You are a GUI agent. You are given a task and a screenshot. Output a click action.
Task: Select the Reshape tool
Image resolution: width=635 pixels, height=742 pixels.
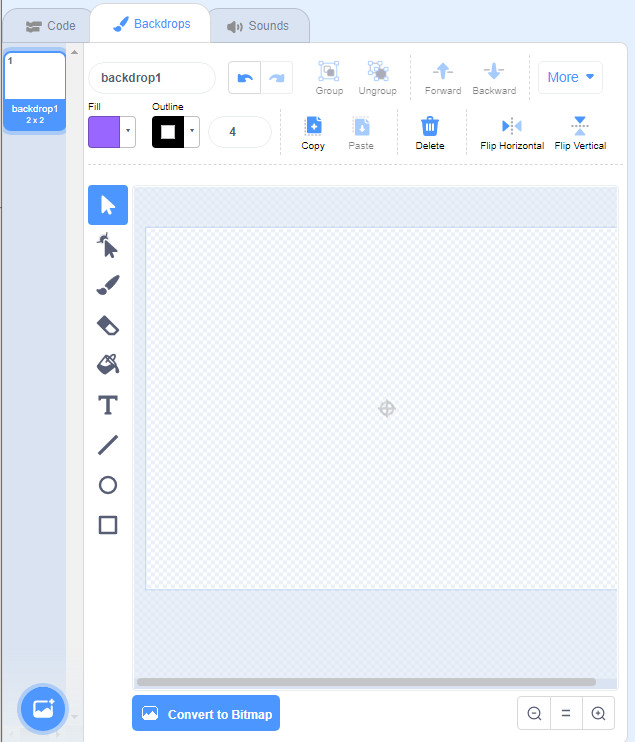pos(108,245)
